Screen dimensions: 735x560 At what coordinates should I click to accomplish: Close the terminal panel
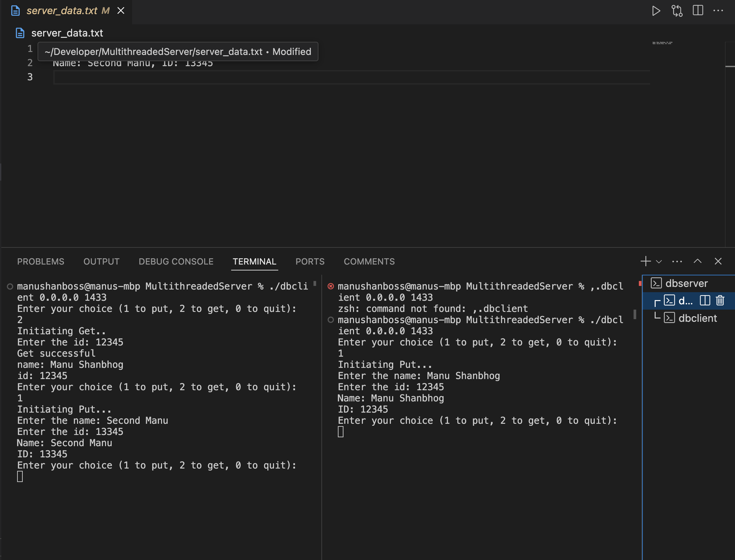pos(718,261)
